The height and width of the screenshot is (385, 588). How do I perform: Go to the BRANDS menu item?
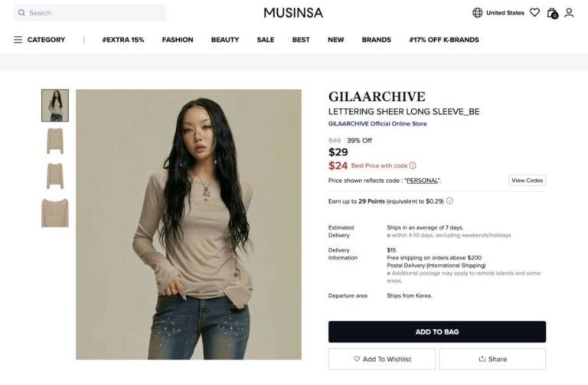pos(377,40)
